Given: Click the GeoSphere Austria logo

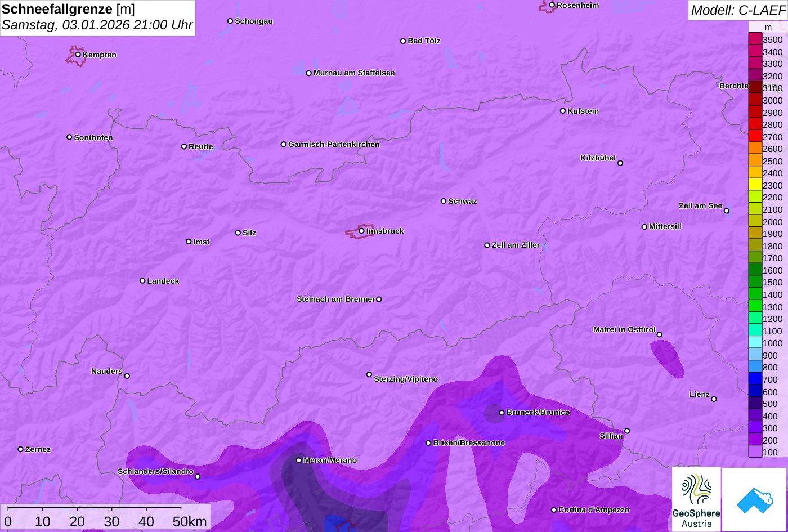Looking at the screenshot, I should [x=696, y=499].
